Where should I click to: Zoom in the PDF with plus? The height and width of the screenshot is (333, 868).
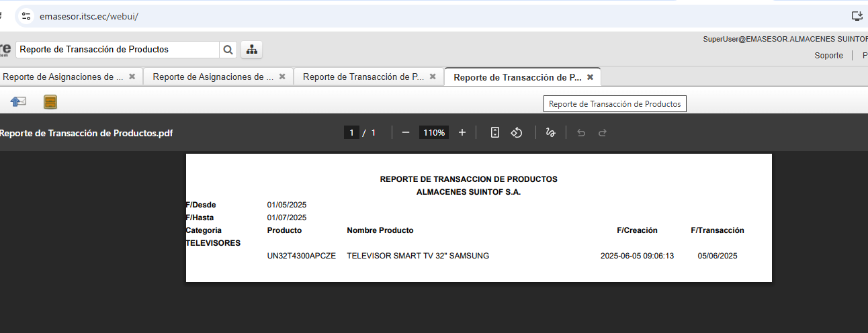click(462, 133)
